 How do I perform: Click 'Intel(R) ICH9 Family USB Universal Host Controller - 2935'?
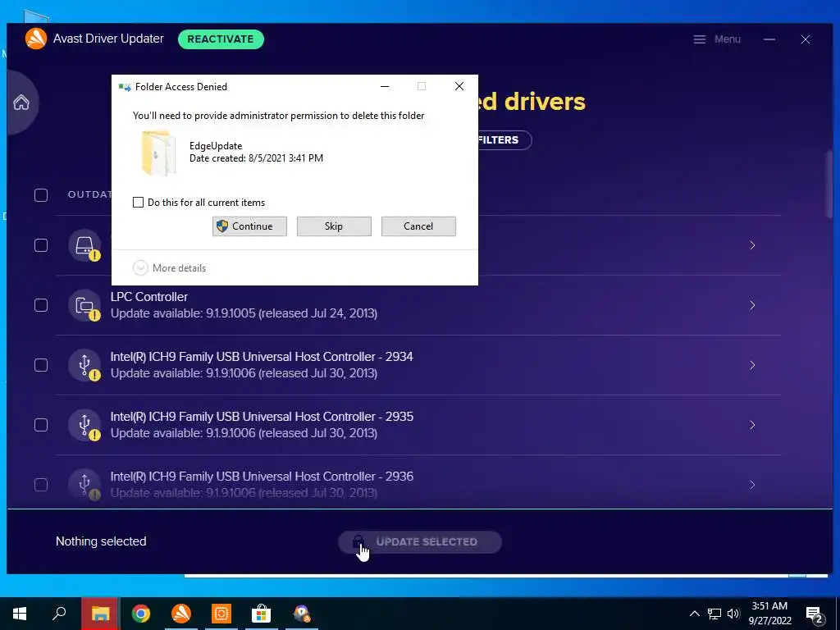pos(262,417)
